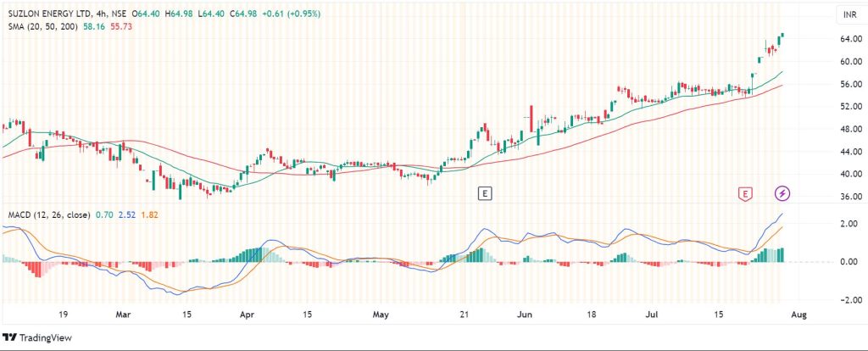Click the black E earnings marker
This screenshot has height=351, width=868.
pyautogui.click(x=485, y=193)
